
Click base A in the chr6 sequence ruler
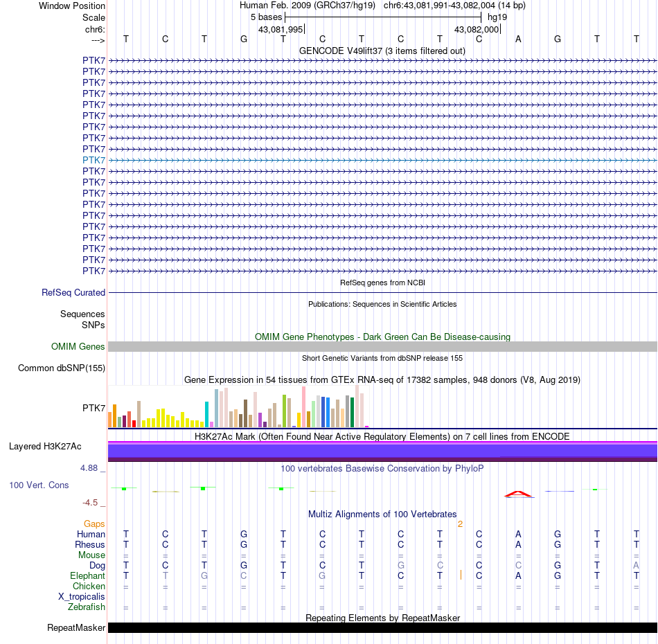coord(518,39)
